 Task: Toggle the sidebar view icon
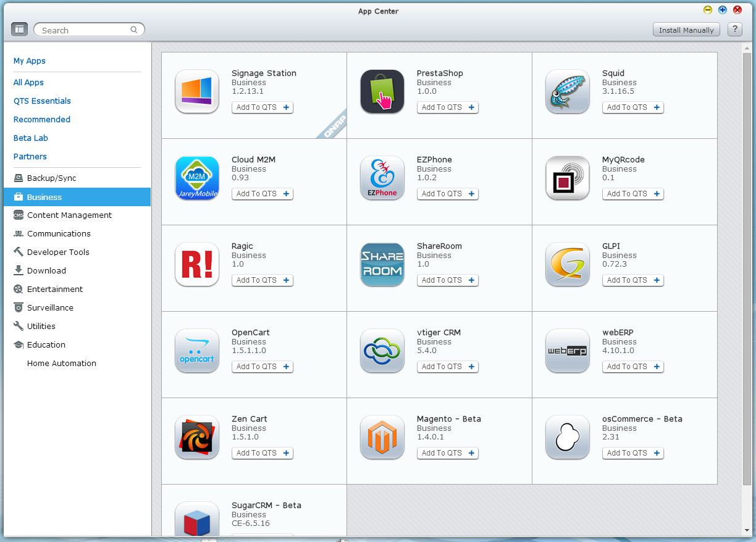click(19, 29)
